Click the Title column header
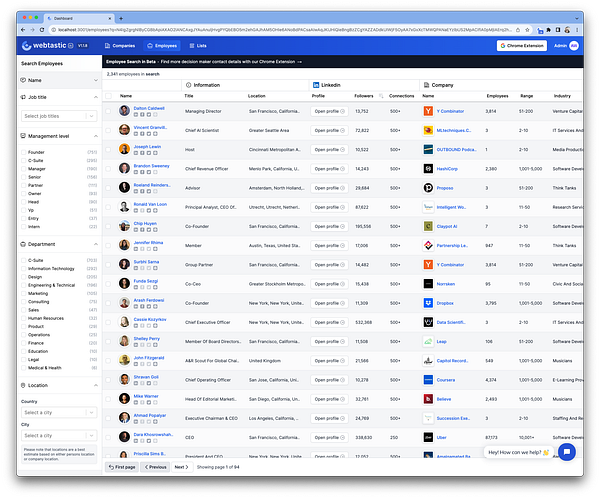 [x=189, y=96]
